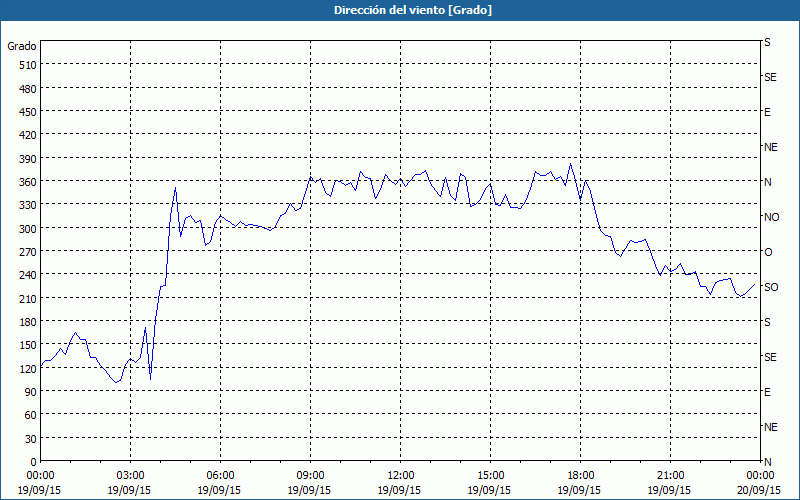Select the 'S' compass label above 510 line

767,42
